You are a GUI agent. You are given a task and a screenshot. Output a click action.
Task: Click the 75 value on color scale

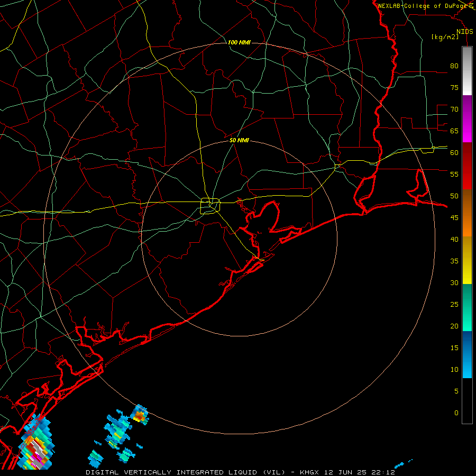tap(454, 87)
